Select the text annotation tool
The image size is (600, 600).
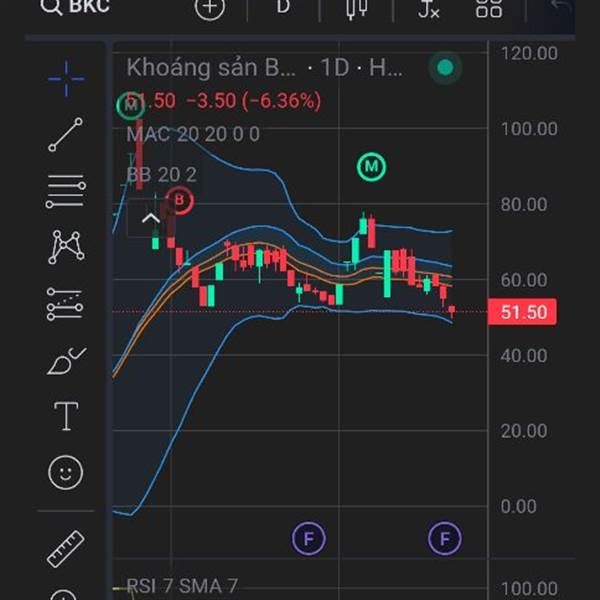tap(66, 416)
